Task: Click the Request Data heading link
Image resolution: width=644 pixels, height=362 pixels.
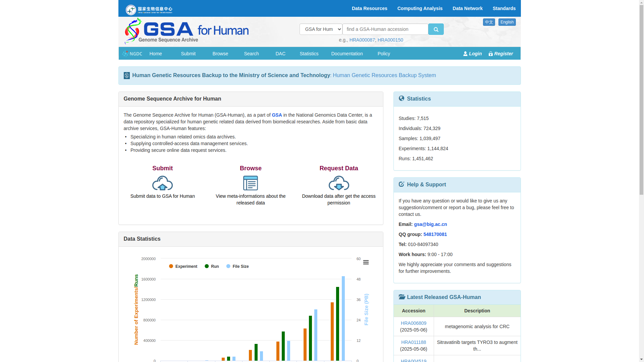Action: tap(339, 168)
